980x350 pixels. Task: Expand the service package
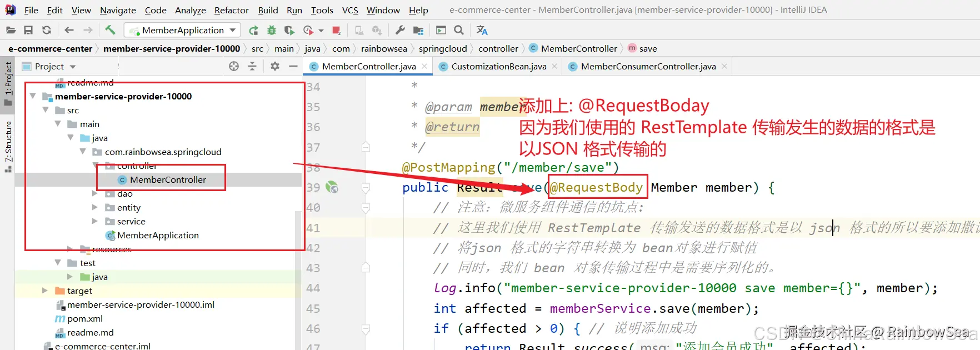point(95,221)
